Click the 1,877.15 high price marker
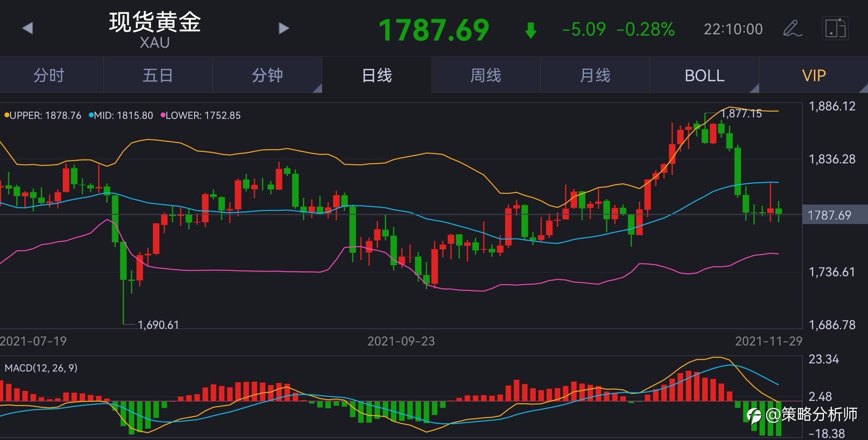The image size is (868, 440). (x=741, y=114)
